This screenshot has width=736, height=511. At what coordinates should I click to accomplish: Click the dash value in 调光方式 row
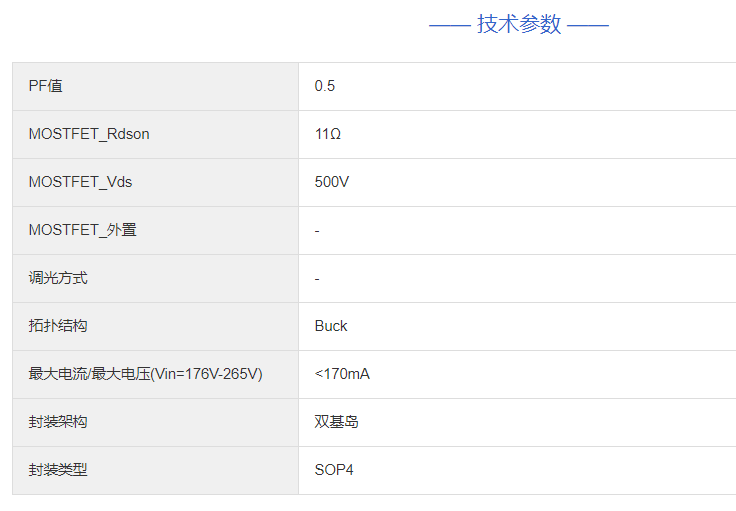click(x=317, y=278)
